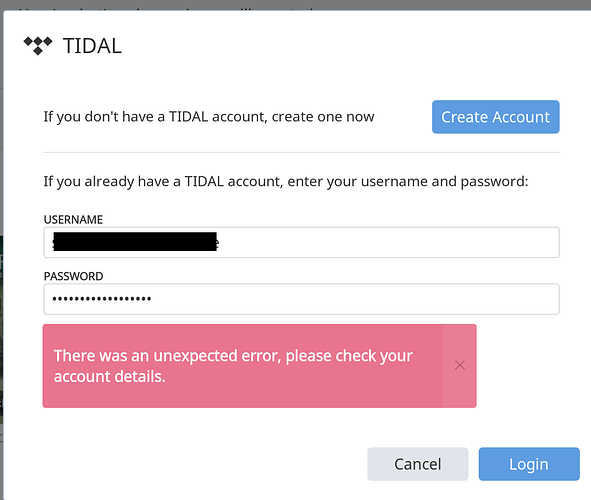Click the TIDAL diamond logo icon
Image resolution: width=591 pixels, height=500 pixels.
click(38, 46)
